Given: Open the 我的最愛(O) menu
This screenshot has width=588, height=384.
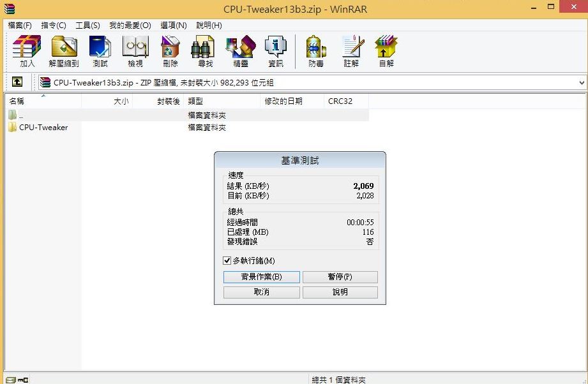Looking at the screenshot, I should 130,25.
